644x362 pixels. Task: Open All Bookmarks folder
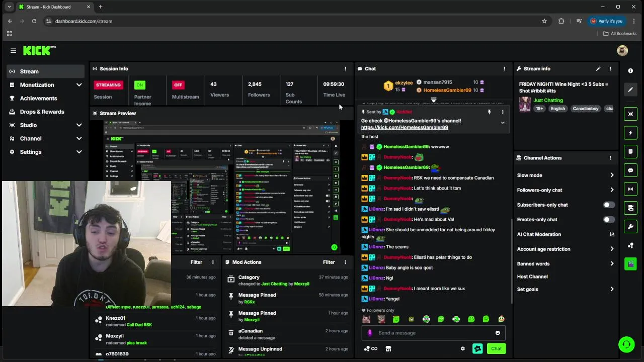620,34
